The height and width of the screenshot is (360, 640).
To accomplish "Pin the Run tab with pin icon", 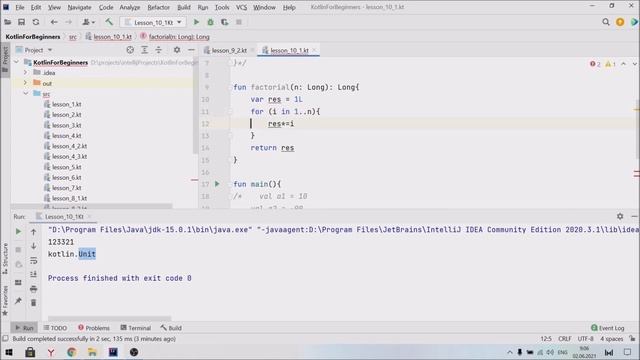I will click(x=18, y=301).
